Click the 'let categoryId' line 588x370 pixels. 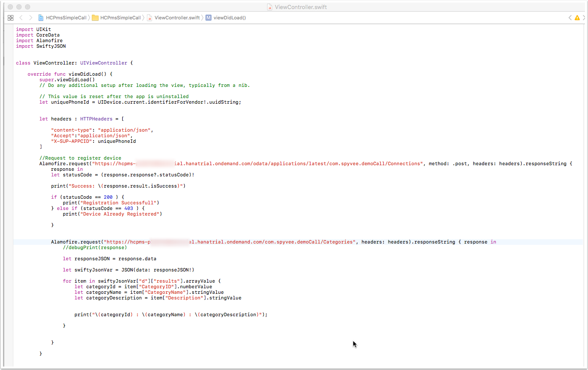click(x=143, y=287)
